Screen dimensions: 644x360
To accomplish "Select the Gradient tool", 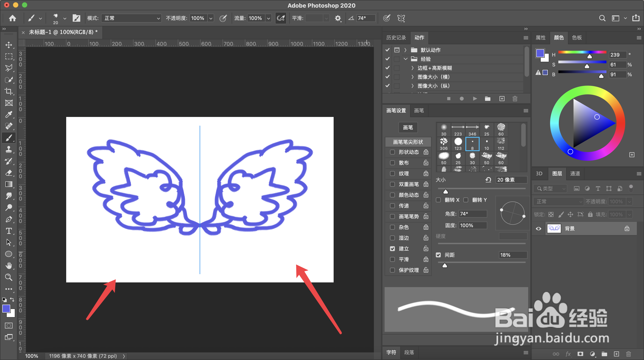I will (x=9, y=184).
